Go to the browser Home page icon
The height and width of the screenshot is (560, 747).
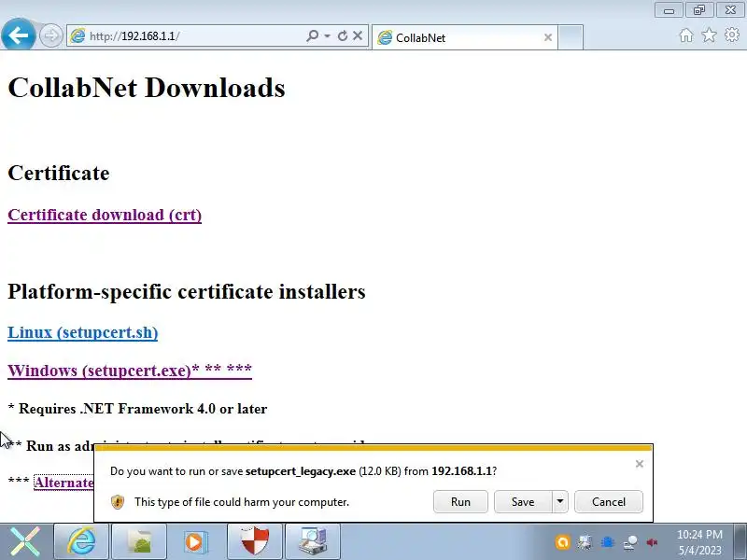click(686, 35)
